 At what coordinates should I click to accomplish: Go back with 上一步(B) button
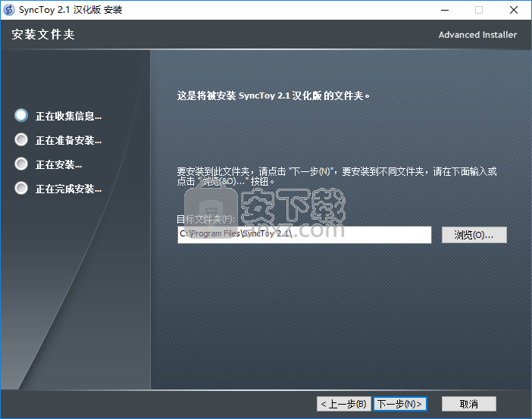coord(344,404)
